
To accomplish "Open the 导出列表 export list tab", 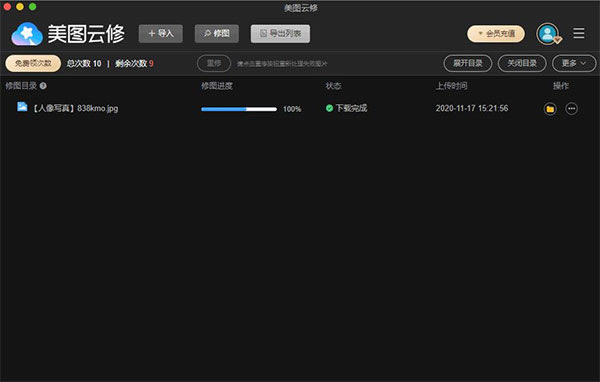I will pos(280,34).
